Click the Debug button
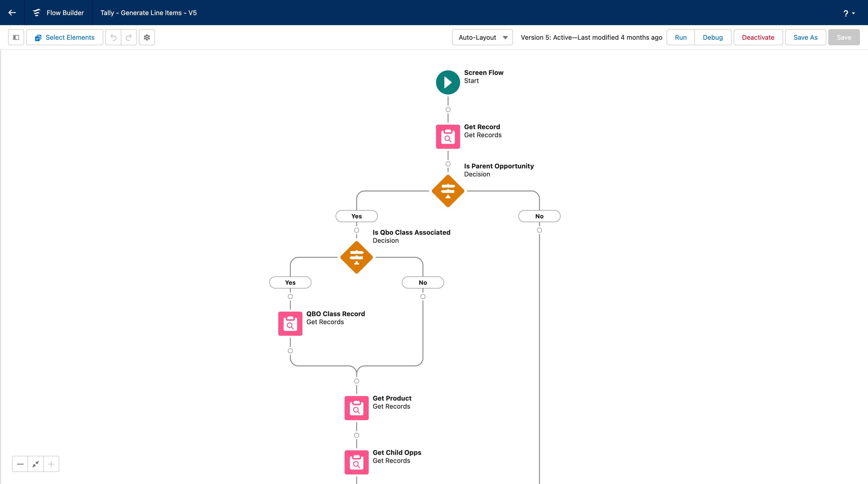This screenshot has width=868, height=484. click(713, 37)
